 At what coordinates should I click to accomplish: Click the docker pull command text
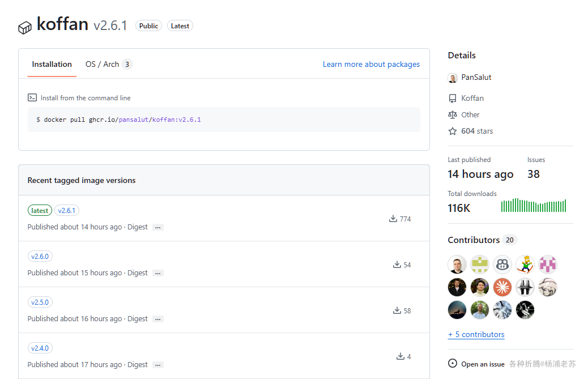click(122, 120)
